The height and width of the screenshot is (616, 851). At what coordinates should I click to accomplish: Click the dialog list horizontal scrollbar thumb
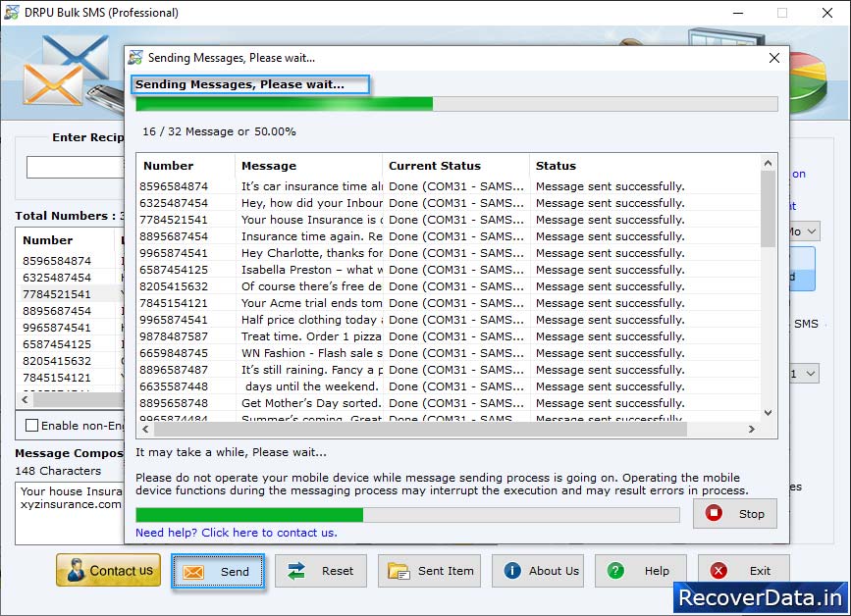tap(420, 429)
